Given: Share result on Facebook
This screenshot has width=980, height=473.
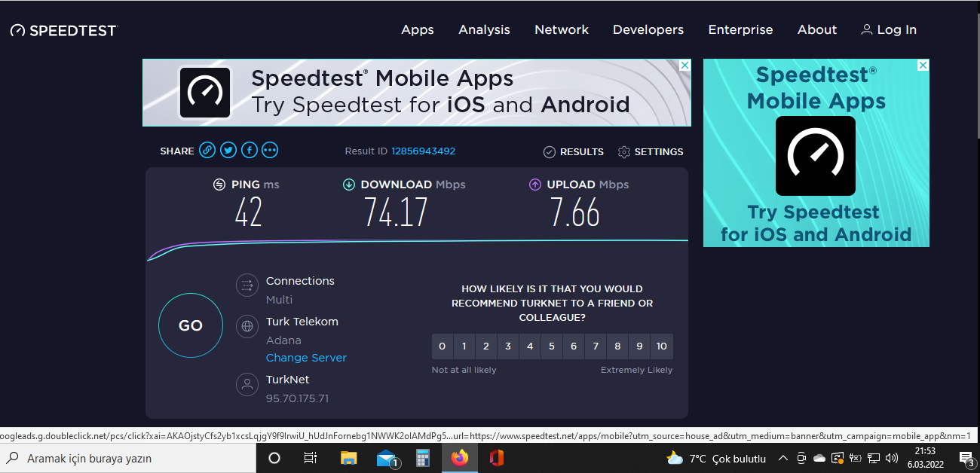Looking at the screenshot, I should [250, 151].
